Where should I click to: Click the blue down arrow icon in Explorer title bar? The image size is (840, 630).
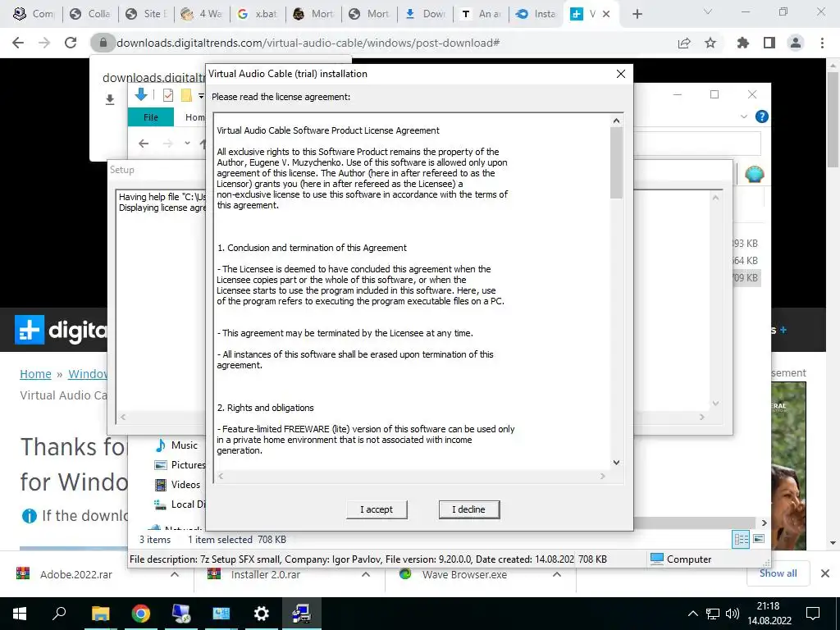tap(141, 95)
